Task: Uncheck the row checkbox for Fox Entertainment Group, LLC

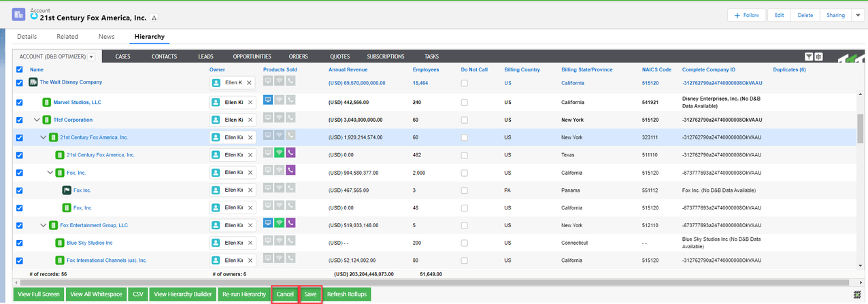Action: [19, 225]
